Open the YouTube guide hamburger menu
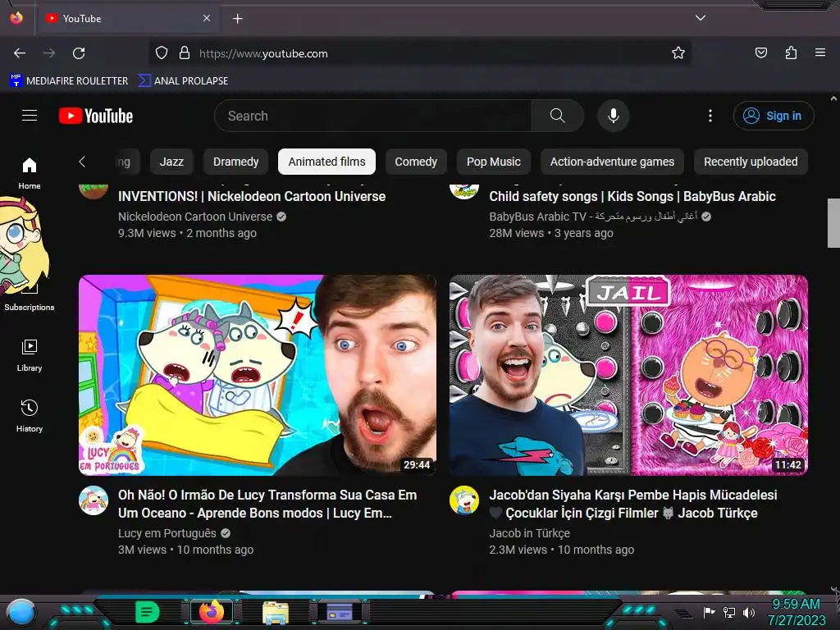This screenshot has height=630, width=840. point(30,115)
